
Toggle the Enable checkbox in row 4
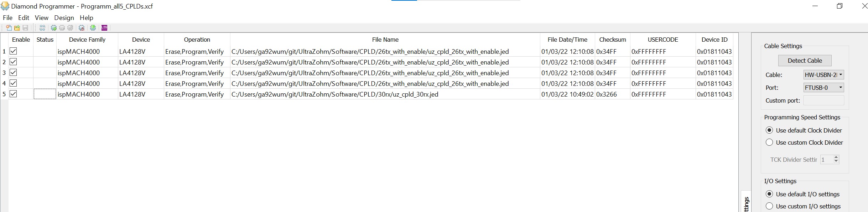(13, 83)
